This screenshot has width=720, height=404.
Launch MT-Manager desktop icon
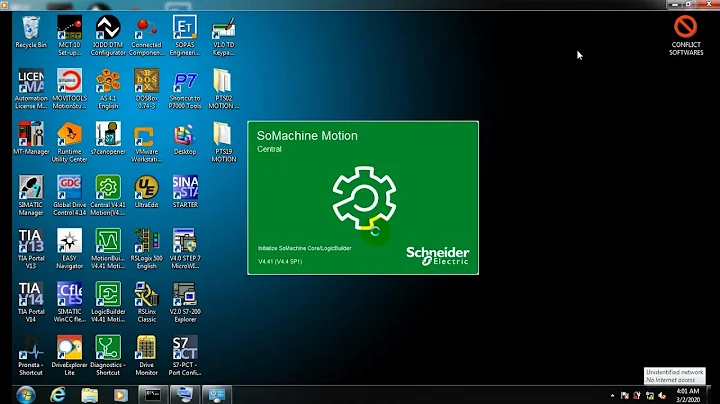pos(31,138)
